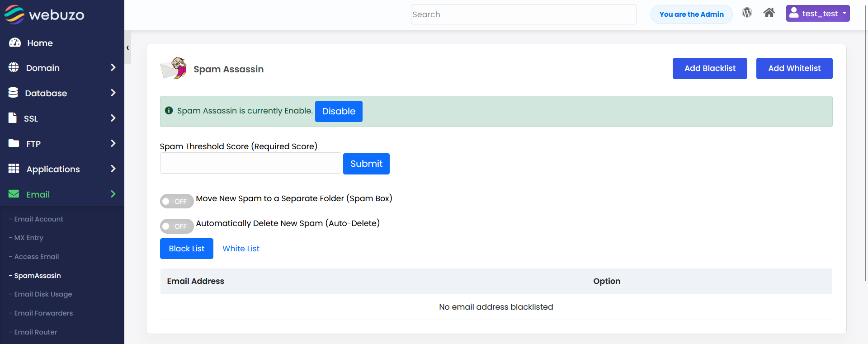Collapse the Email menu chevron
868x344 pixels.
pyautogui.click(x=113, y=194)
